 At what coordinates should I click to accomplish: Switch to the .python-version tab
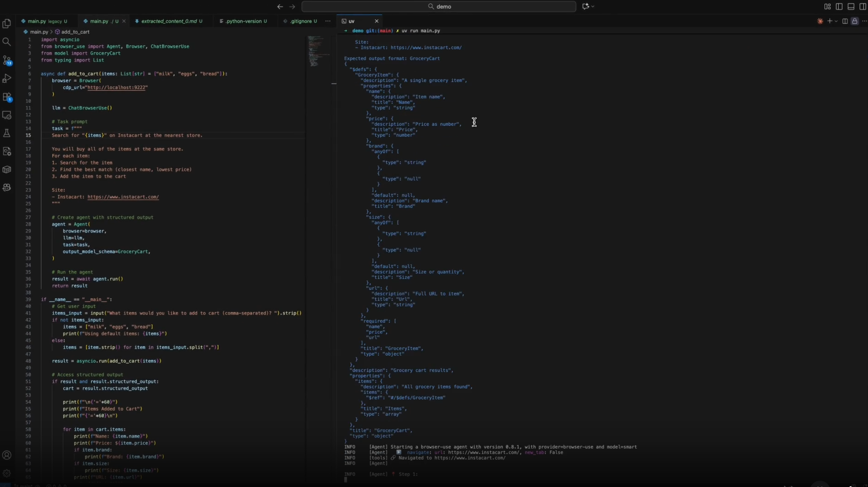[243, 21]
